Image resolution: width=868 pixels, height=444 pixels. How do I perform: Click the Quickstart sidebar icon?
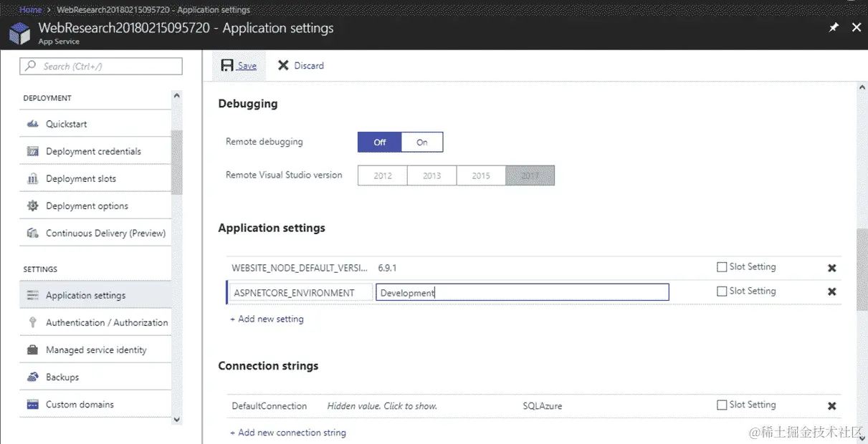tap(32, 124)
